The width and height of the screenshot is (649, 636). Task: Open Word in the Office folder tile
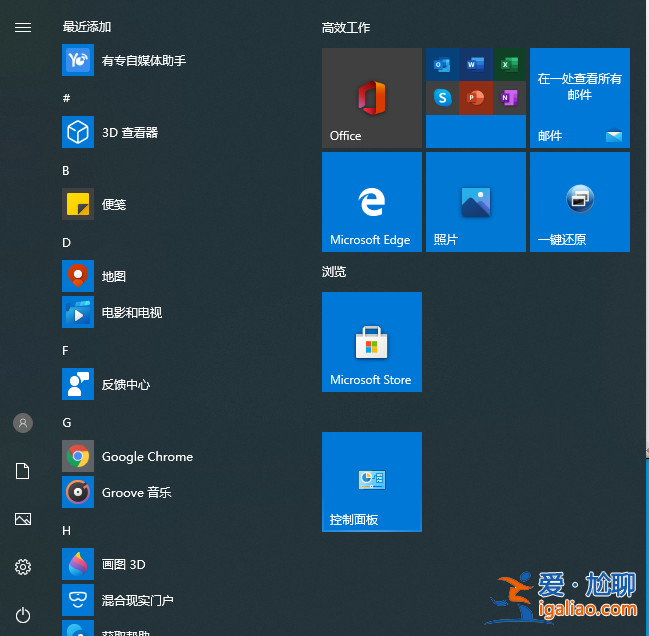point(476,65)
